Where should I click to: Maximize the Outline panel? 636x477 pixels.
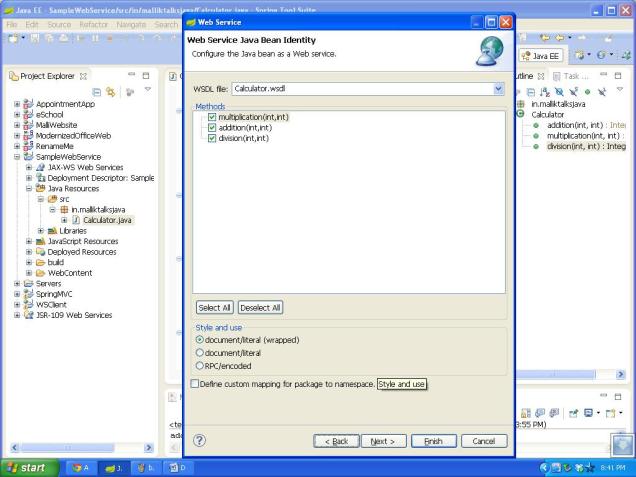618,75
